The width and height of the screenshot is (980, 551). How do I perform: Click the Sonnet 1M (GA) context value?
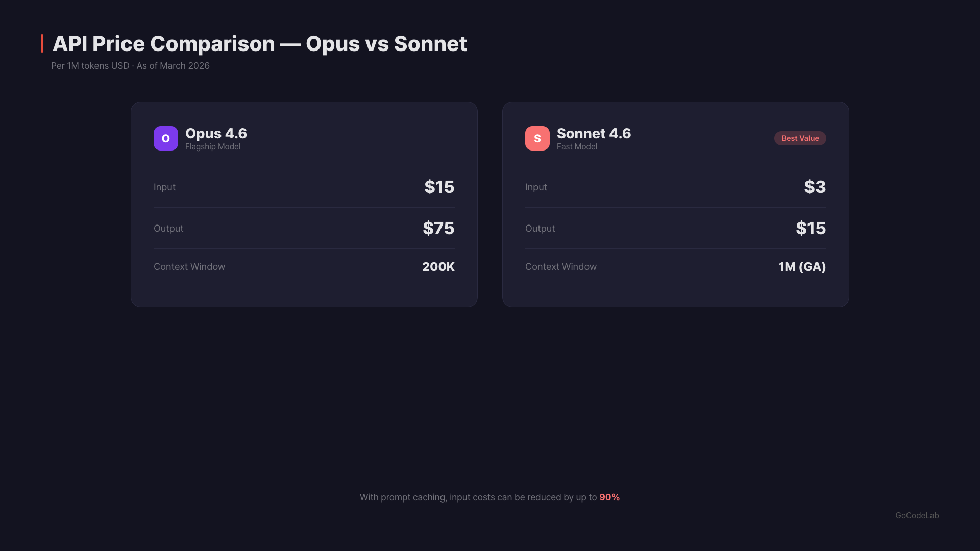pyautogui.click(x=802, y=267)
